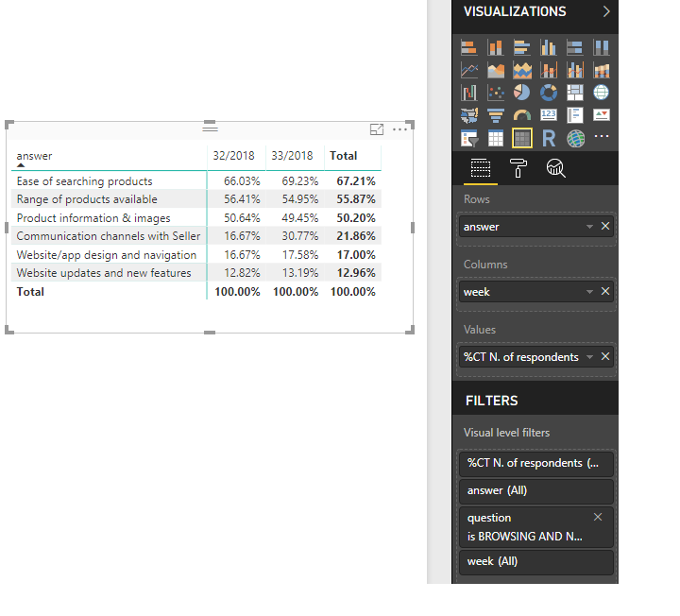Select the Ribbon chart visual
680x616 pixels.
[x=602, y=70]
